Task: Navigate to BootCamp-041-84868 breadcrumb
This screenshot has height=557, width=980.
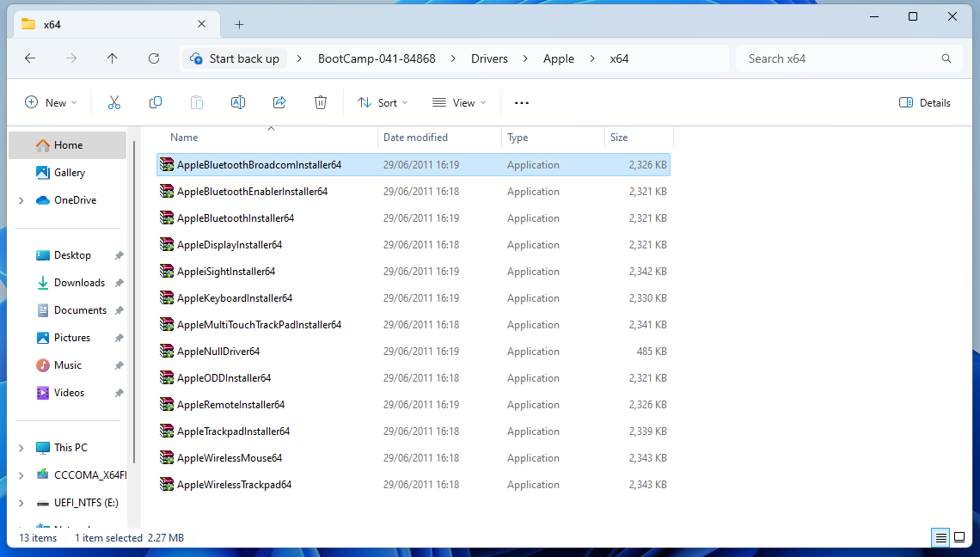Action: [377, 58]
